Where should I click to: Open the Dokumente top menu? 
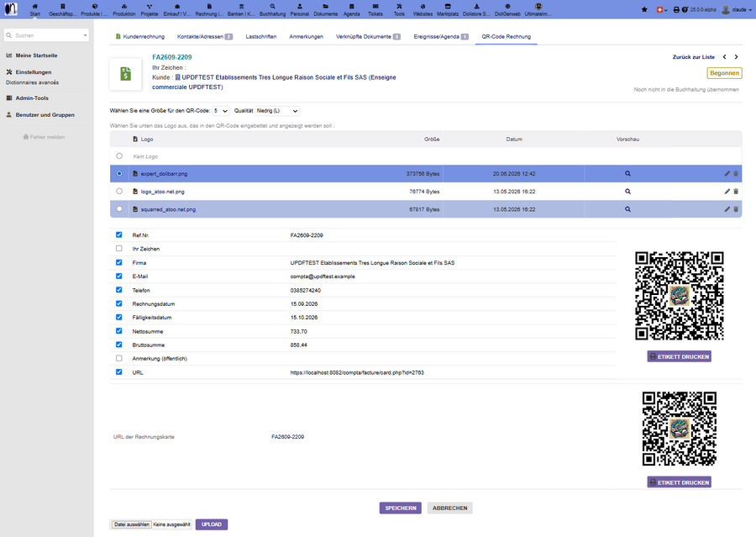pyautogui.click(x=325, y=9)
